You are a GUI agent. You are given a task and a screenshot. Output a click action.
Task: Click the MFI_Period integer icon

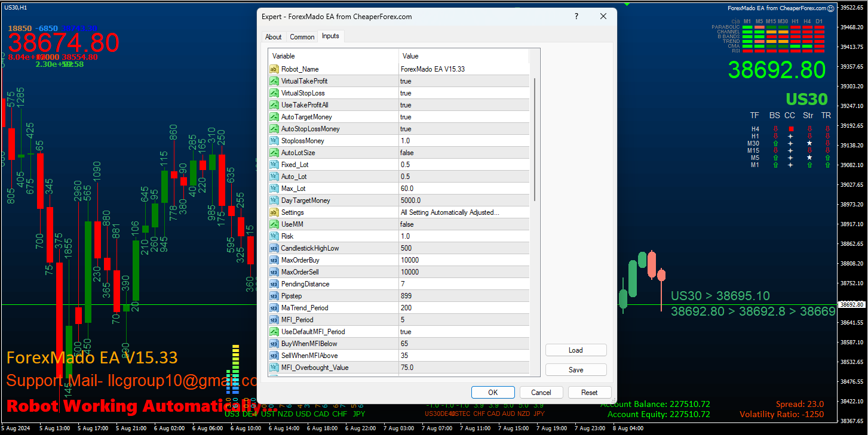click(274, 320)
